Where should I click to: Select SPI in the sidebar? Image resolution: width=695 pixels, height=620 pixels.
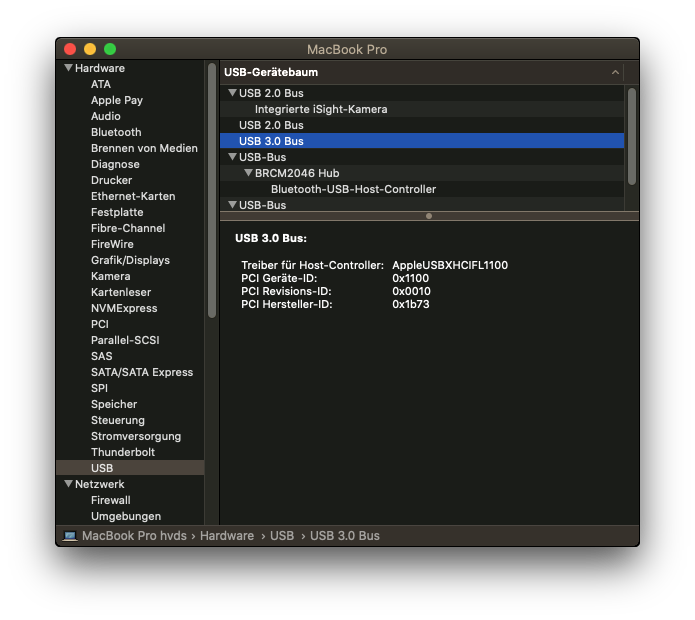(x=99, y=388)
